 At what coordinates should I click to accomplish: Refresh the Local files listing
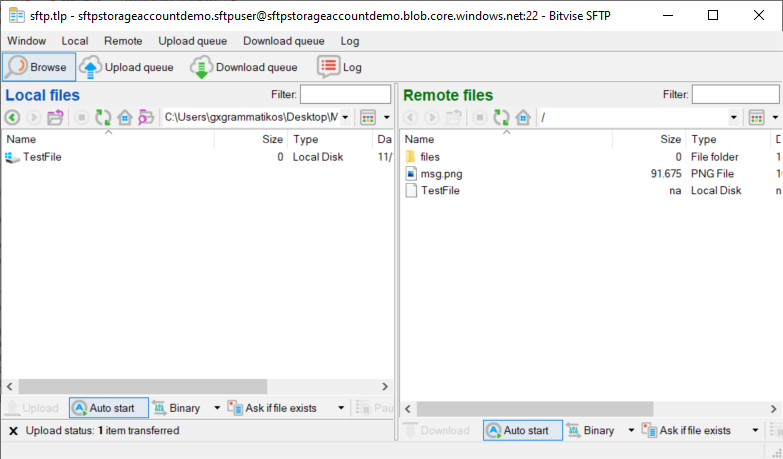tap(103, 118)
